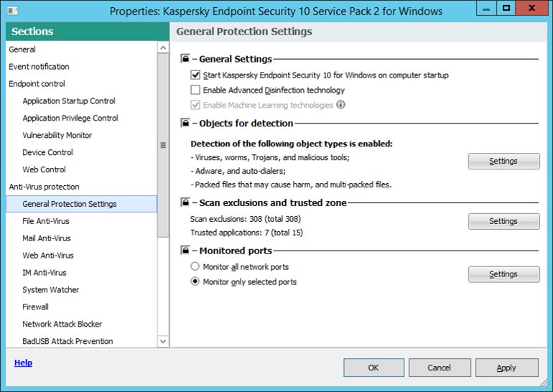Open Settings for Scan exclusions and trusted zone
Screen dimensions: 553x392
point(503,222)
